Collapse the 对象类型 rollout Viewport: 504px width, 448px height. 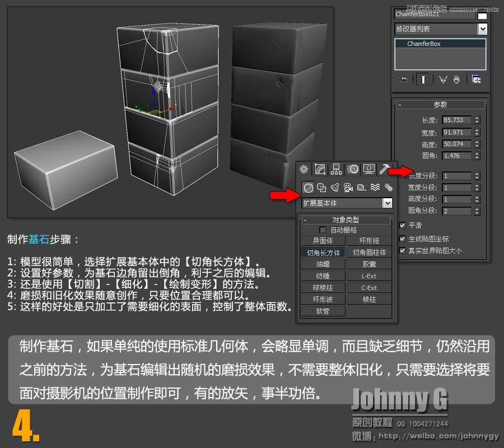tap(346, 220)
